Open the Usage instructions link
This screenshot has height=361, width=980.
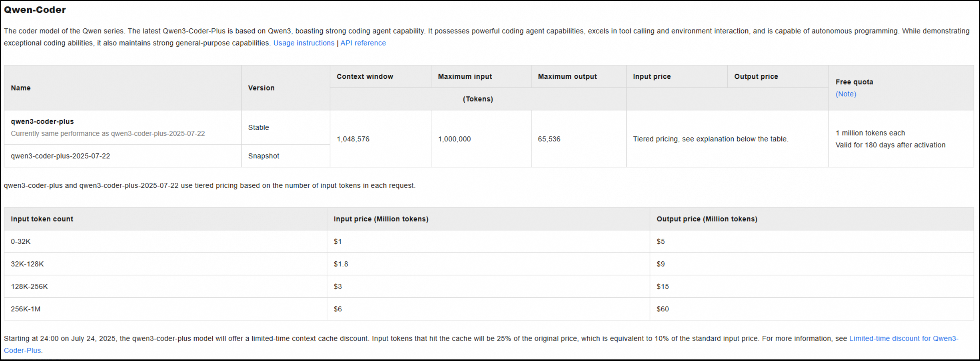[x=304, y=43]
